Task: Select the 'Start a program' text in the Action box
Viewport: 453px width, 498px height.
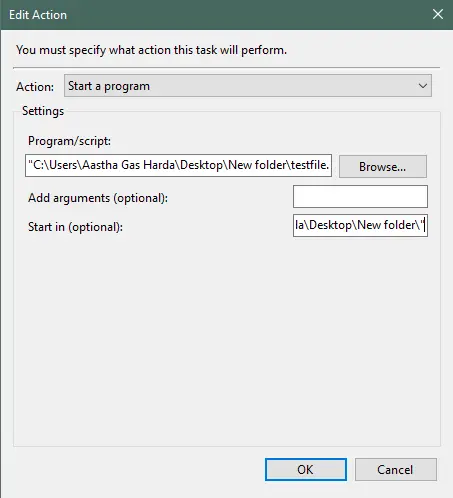Action: point(109,86)
